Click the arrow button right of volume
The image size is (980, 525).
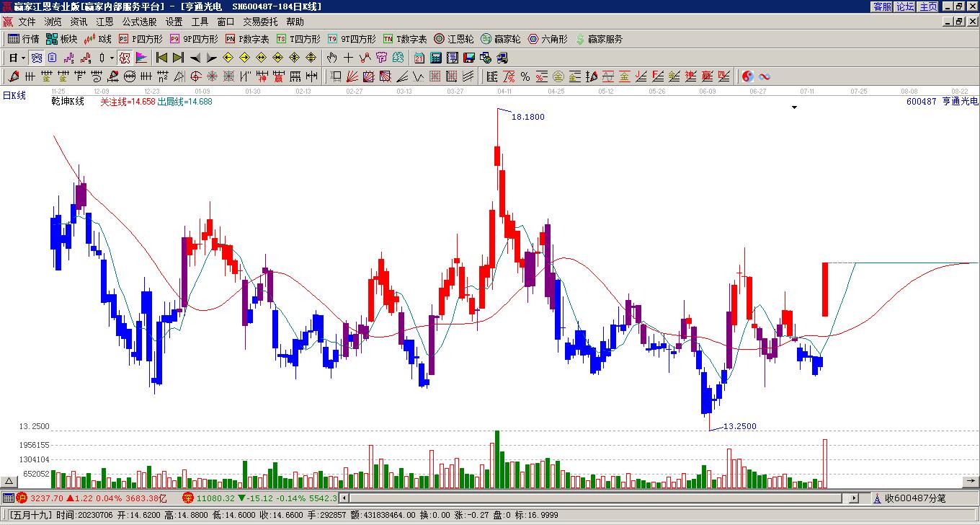point(970,481)
